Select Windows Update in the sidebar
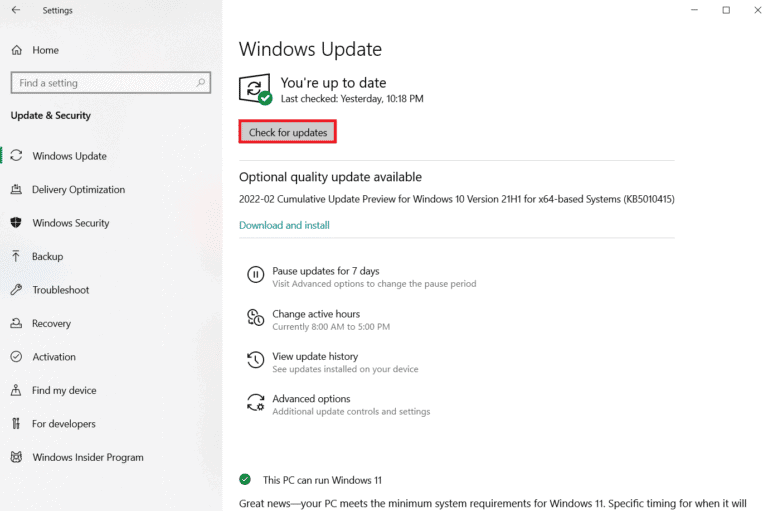The image size is (768, 511). [x=69, y=156]
